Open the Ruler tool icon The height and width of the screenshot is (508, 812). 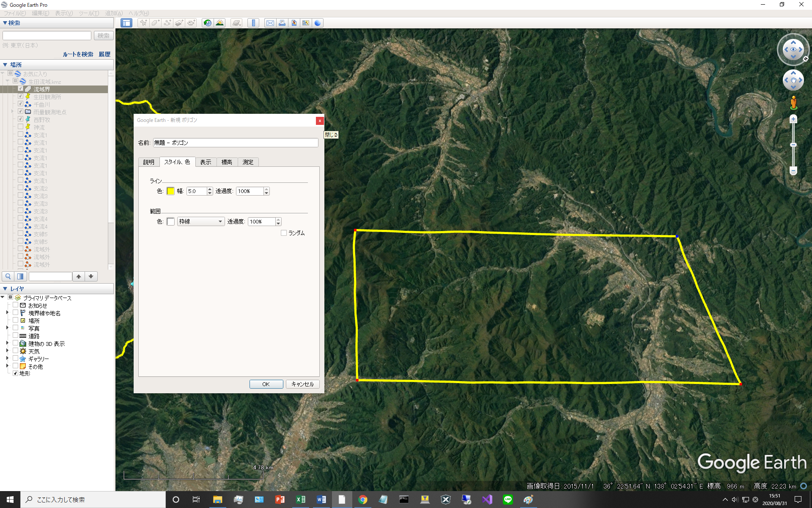point(253,23)
